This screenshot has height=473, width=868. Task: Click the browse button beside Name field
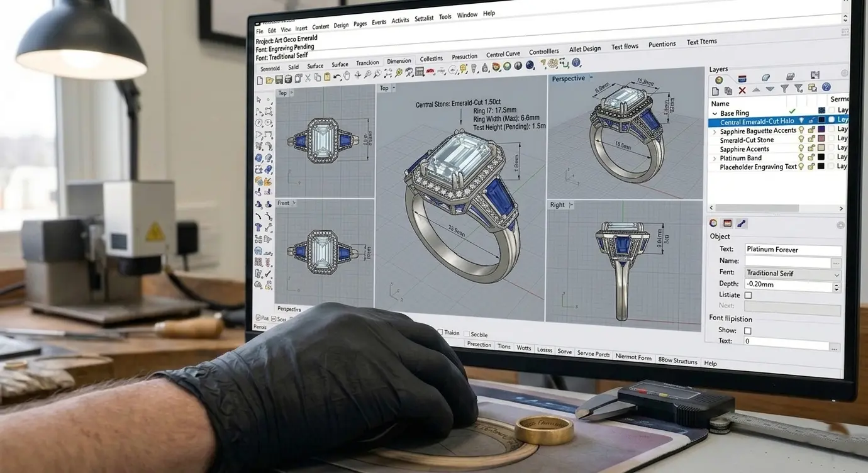[x=836, y=262]
